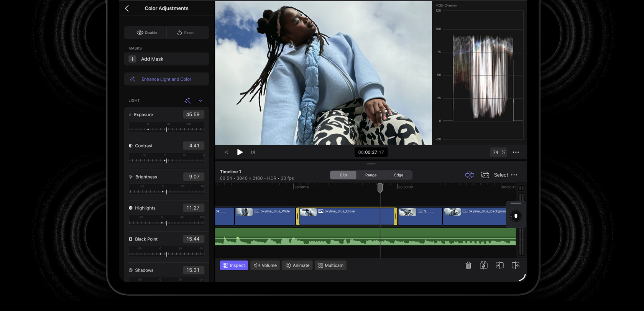This screenshot has width=644, height=311.
Task: Open viewer zoom percentage menu
Action: pos(498,152)
